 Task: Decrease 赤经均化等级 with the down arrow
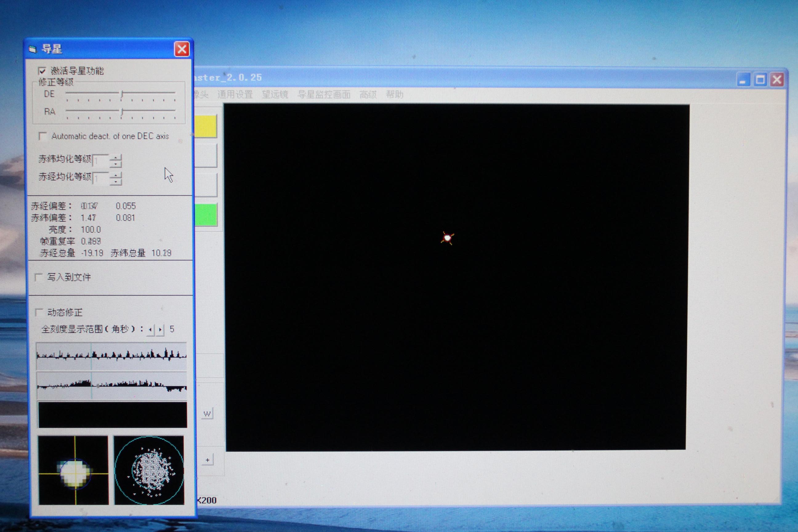[116, 182]
